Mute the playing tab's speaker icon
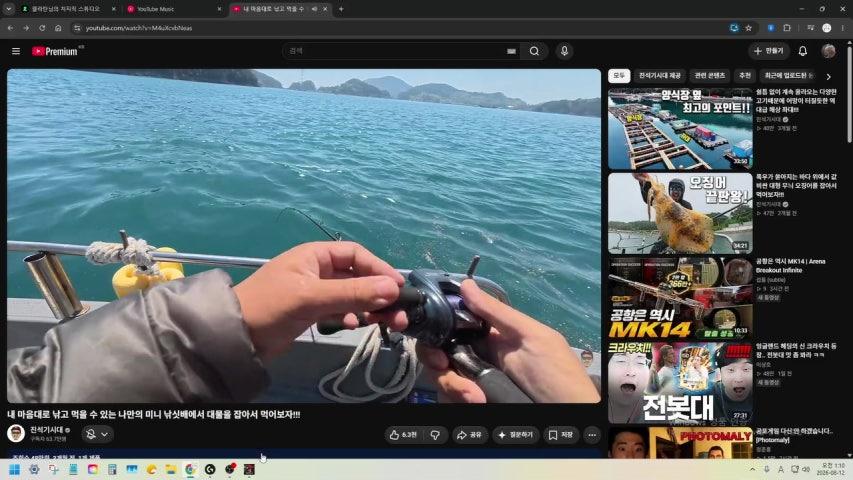 tap(314, 9)
